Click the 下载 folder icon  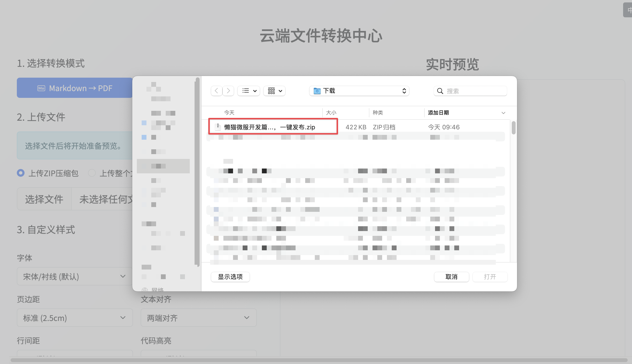point(317,91)
